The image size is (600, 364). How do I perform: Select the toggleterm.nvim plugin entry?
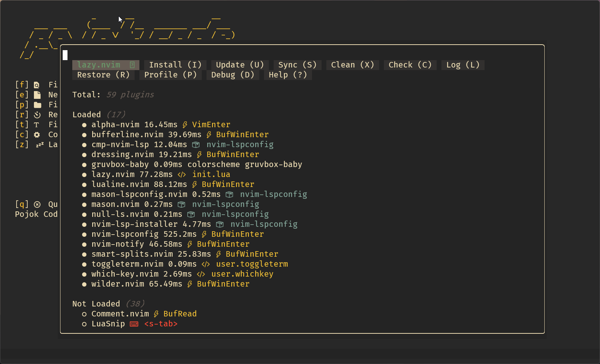coord(127,264)
